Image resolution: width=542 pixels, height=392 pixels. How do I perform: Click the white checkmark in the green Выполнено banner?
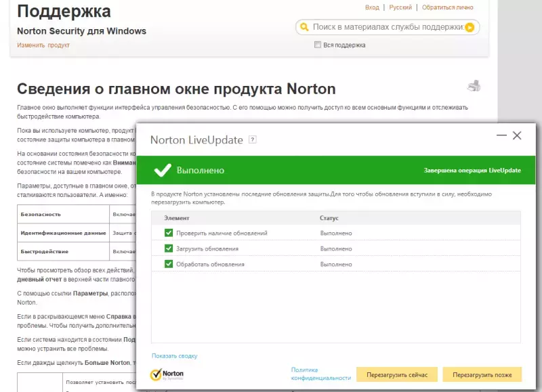coord(163,170)
